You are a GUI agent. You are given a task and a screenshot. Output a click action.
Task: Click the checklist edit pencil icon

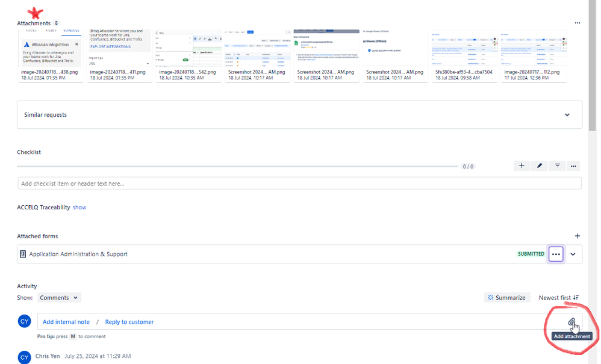(540, 165)
